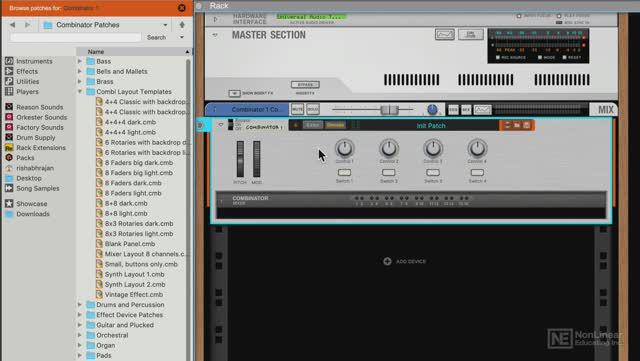640x361 pixels.
Task: Select Utilities in the browser sidebar
Action: (x=27, y=82)
